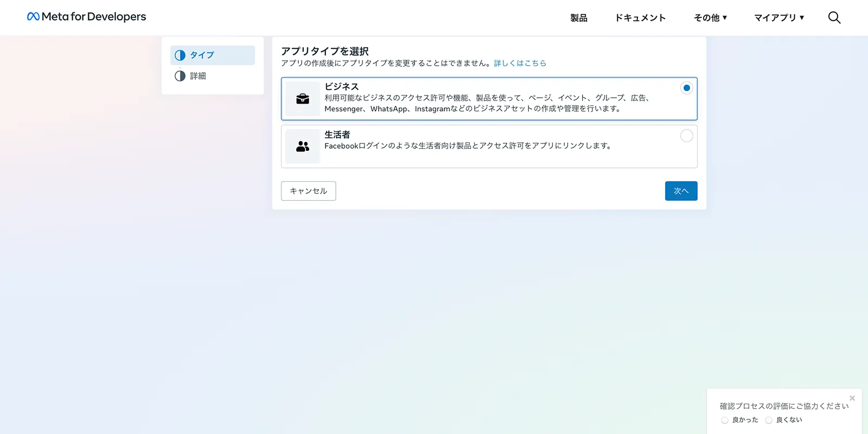Choose 良くない feedback option
This screenshot has width=868, height=434.
[769, 420]
